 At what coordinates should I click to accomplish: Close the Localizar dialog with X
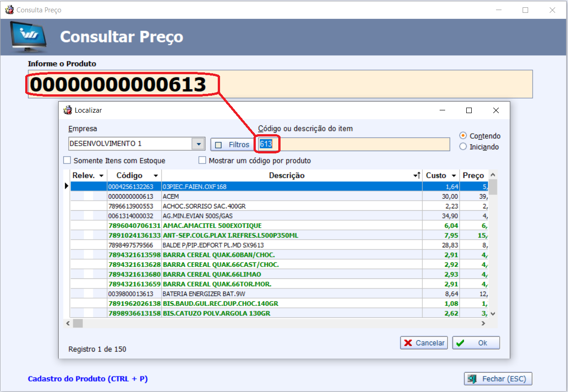click(x=496, y=110)
